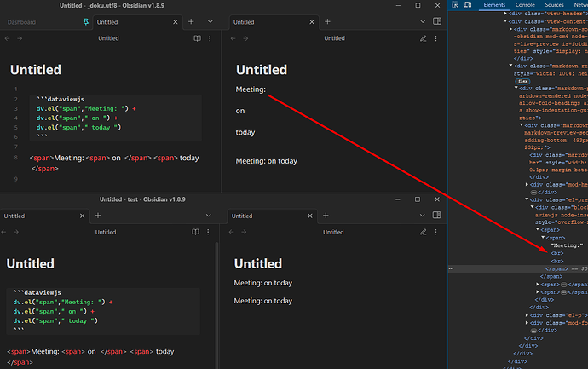Click edit pencil icon in top window's preview pane

424,38
